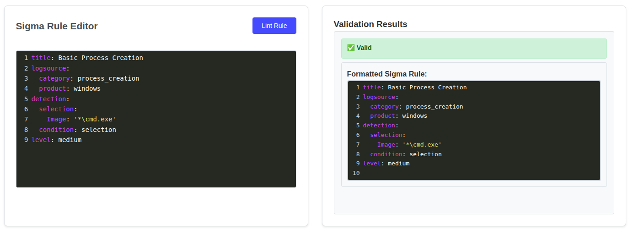Viewport: 644px width, 235px height.
Task: Click Basic Process Creation in formatted output
Action: (427, 87)
